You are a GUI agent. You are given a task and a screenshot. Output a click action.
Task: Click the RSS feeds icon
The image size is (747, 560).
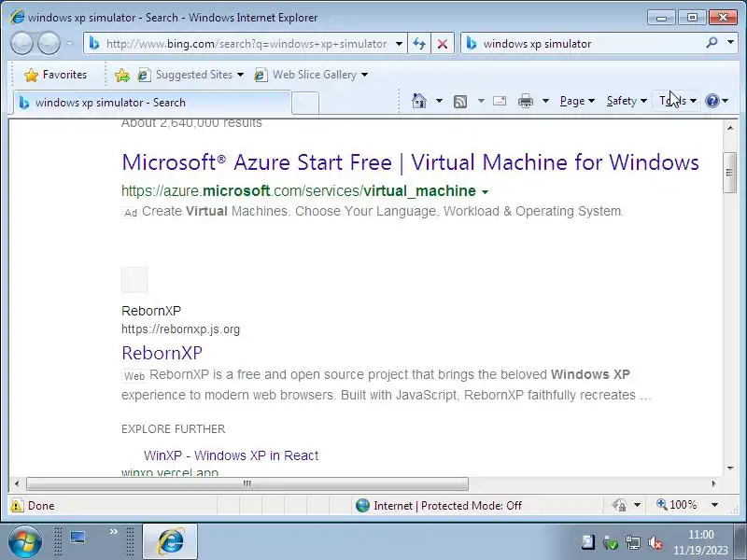[x=460, y=101]
